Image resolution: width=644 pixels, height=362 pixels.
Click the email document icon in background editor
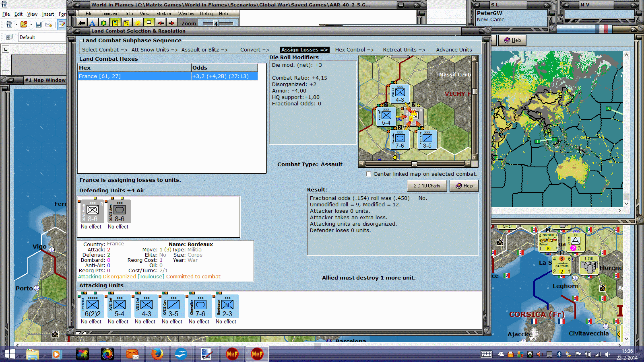click(x=49, y=25)
